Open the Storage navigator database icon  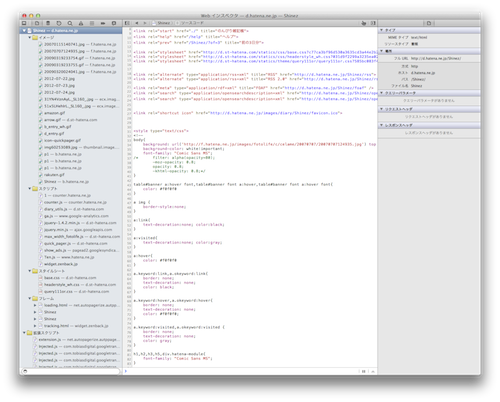48,23
